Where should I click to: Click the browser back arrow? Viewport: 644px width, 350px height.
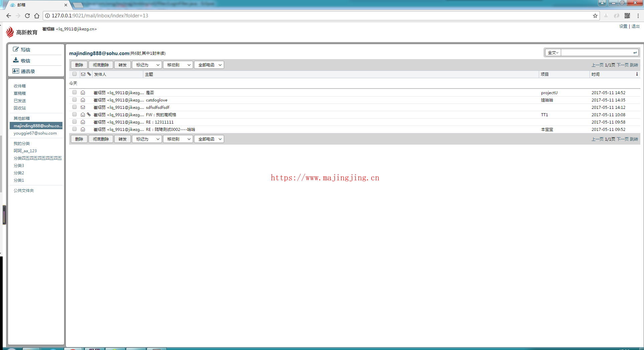(9, 16)
